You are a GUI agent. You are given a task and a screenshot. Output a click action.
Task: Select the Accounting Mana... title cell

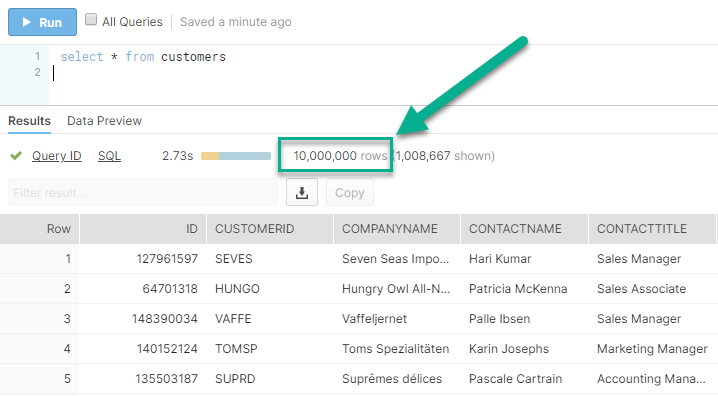(x=653, y=379)
